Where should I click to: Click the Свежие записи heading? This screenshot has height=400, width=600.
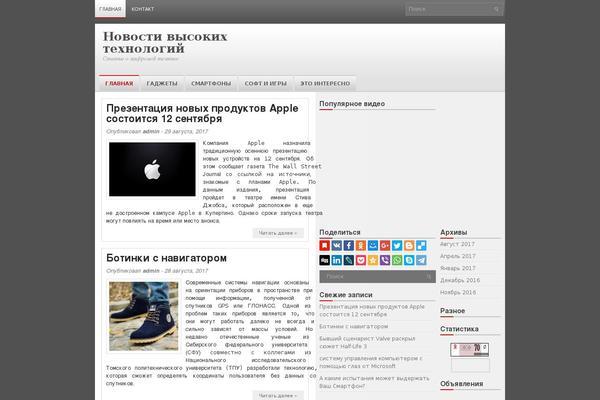tap(346, 295)
